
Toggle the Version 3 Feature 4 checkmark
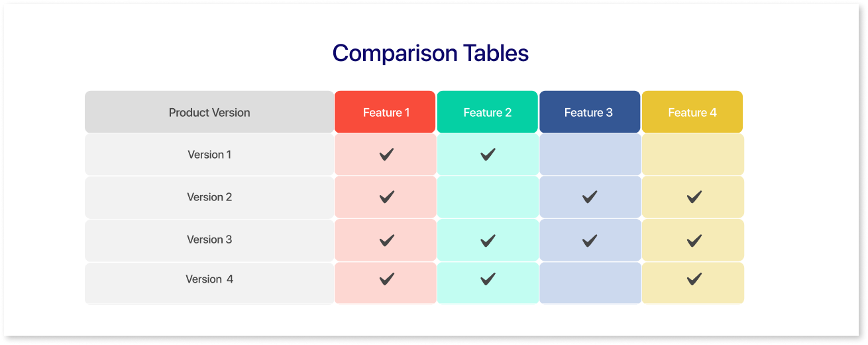click(x=694, y=241)
